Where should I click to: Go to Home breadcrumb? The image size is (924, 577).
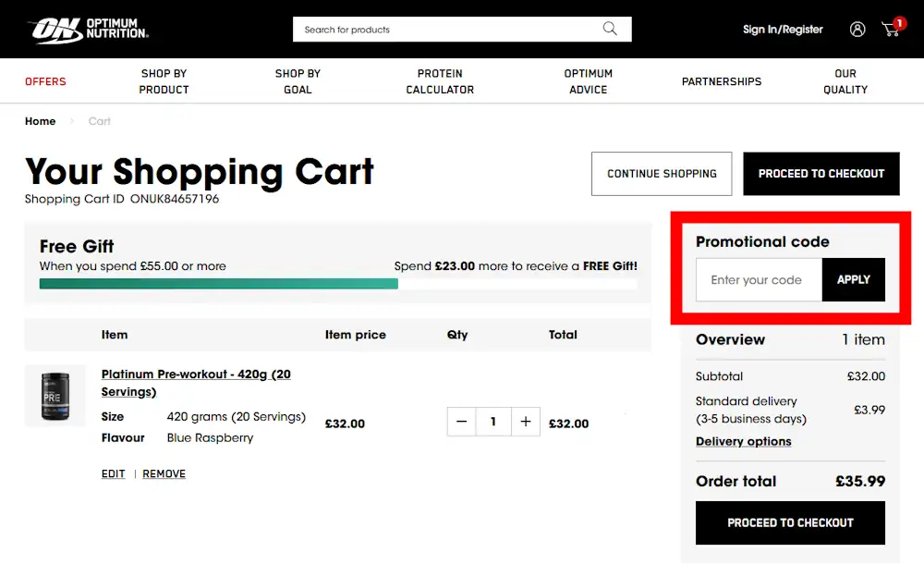point(40,121)
